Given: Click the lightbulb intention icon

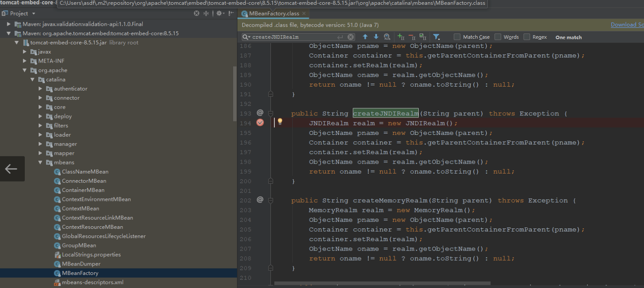Looking at the screenshot, I should [280, 122].
